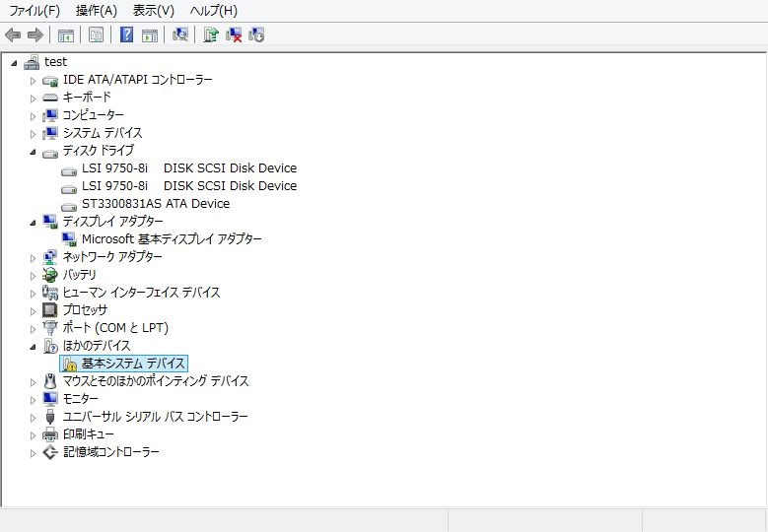Click the Forward arrow toolbar icon
The height and width of the screenshot is (532, 768).
35,34
